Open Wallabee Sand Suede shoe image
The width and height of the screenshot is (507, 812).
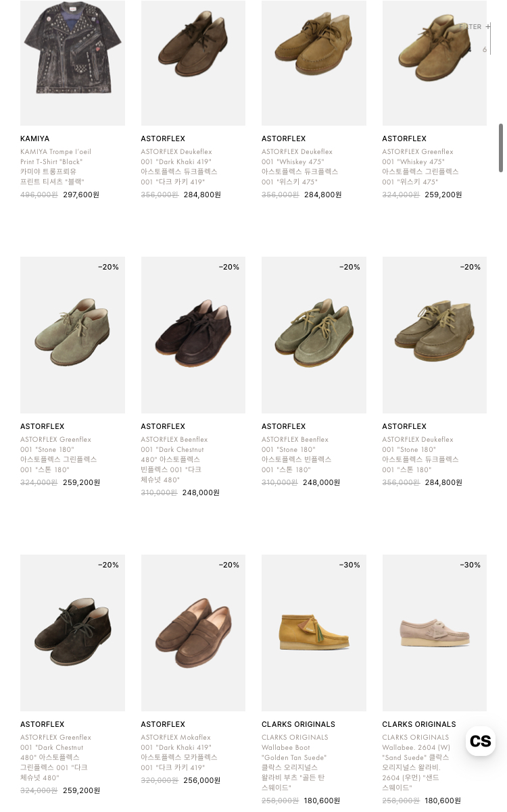(x=435, y=633)
